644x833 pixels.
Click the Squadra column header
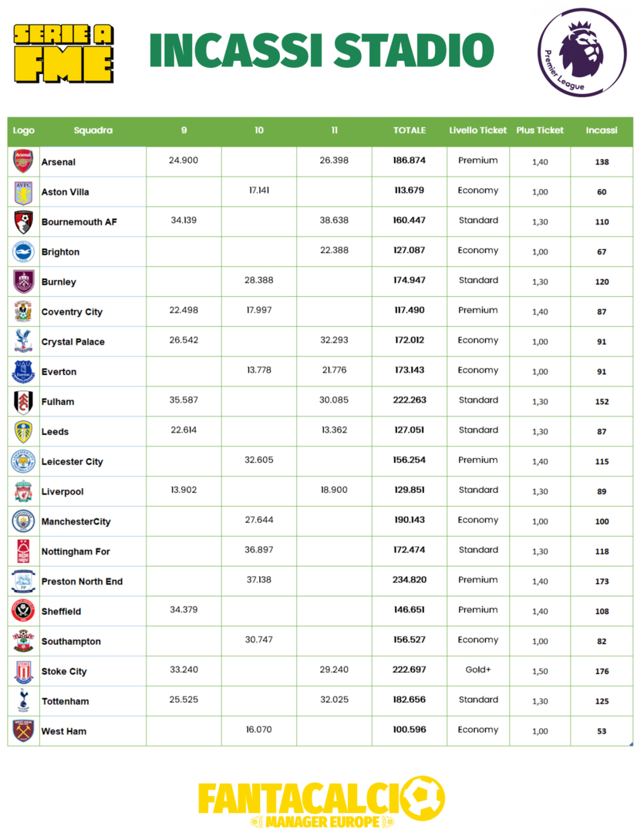(x=93, y=130)
